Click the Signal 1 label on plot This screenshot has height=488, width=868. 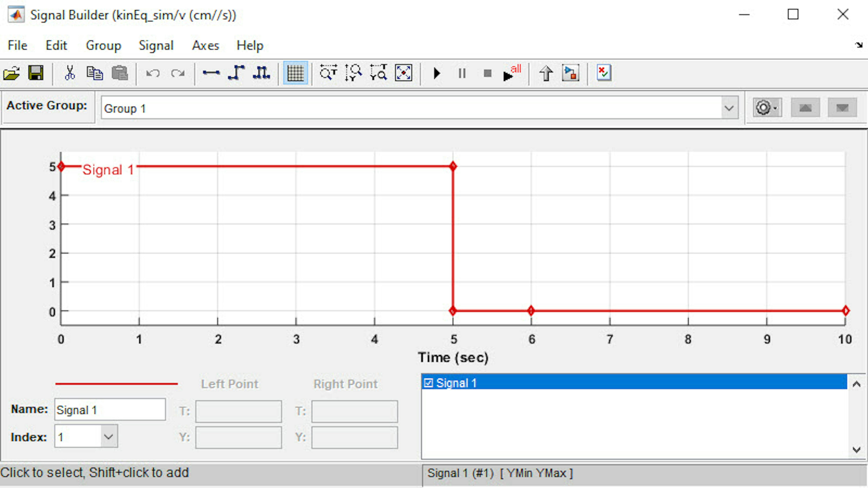[x=108, y=170]
